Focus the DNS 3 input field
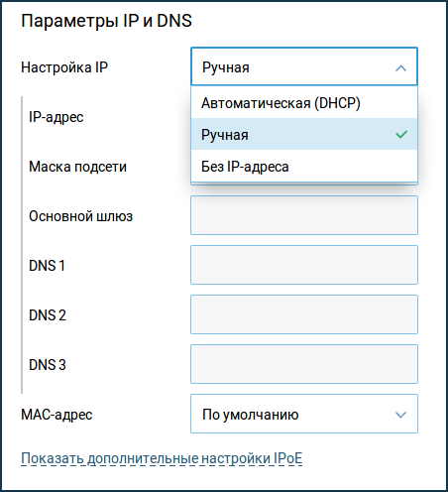Image resolution: width=448 pixels, height=492 pixels. click(304, 364)
